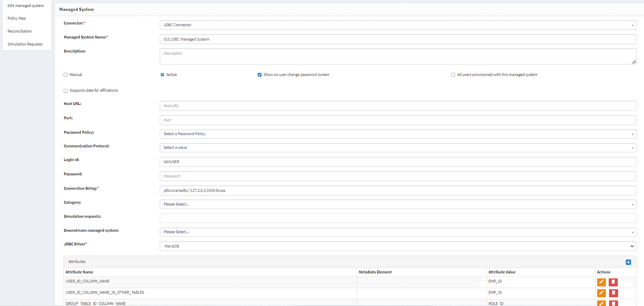The image size is (644, 306).
Task: Delete the USER_ID_COLUMN_NAME_IN_OTHER_TABLES attribute
Action: click(613, 293)
